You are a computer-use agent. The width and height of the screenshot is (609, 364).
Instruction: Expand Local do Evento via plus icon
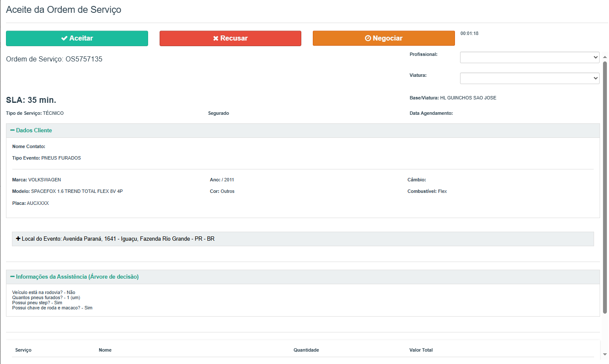tap(18, 239)
